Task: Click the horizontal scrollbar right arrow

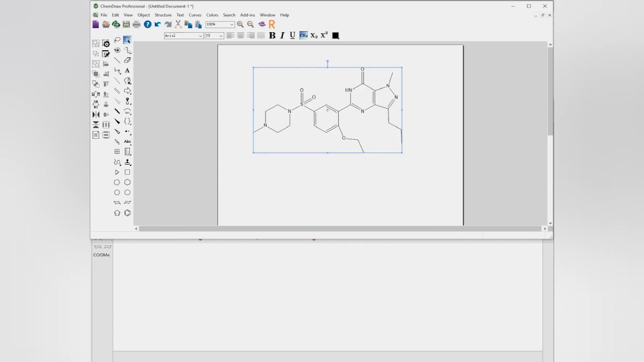Action: (544, 229)
